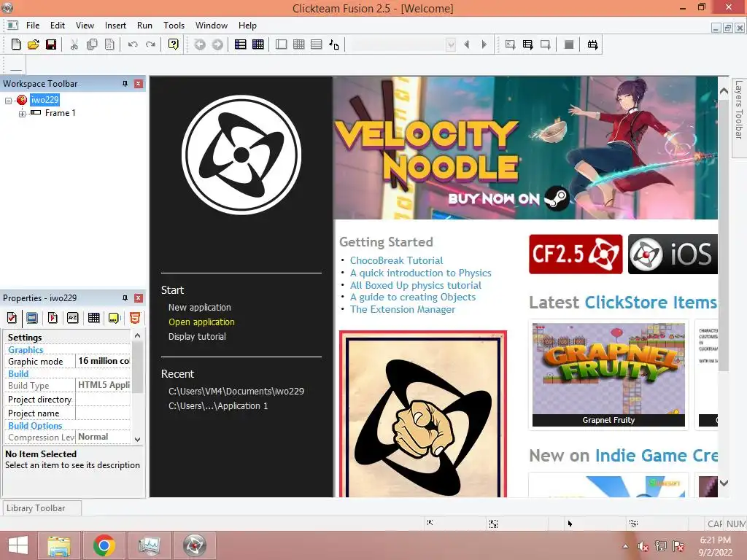Click the round Back navigation icon

coord(200,44)
